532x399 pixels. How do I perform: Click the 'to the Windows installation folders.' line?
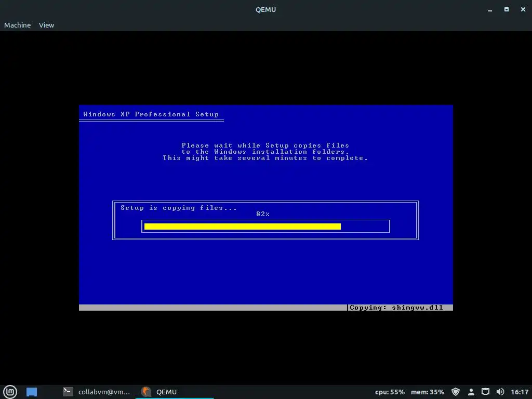(265, 152)
